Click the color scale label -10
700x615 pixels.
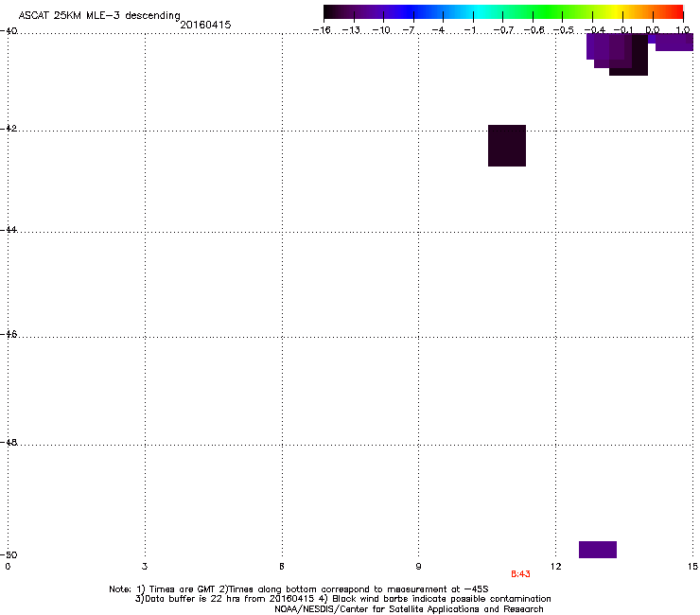[x=381, y=30]
